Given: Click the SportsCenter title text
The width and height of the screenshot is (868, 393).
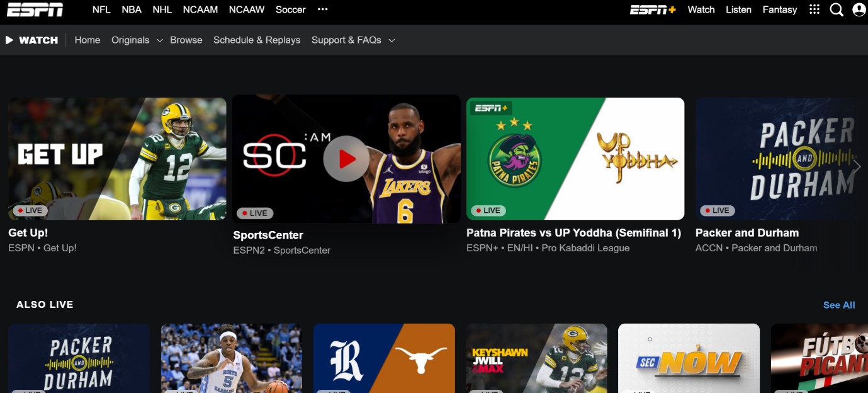Looking at the screenshot, I should point(268,235).
